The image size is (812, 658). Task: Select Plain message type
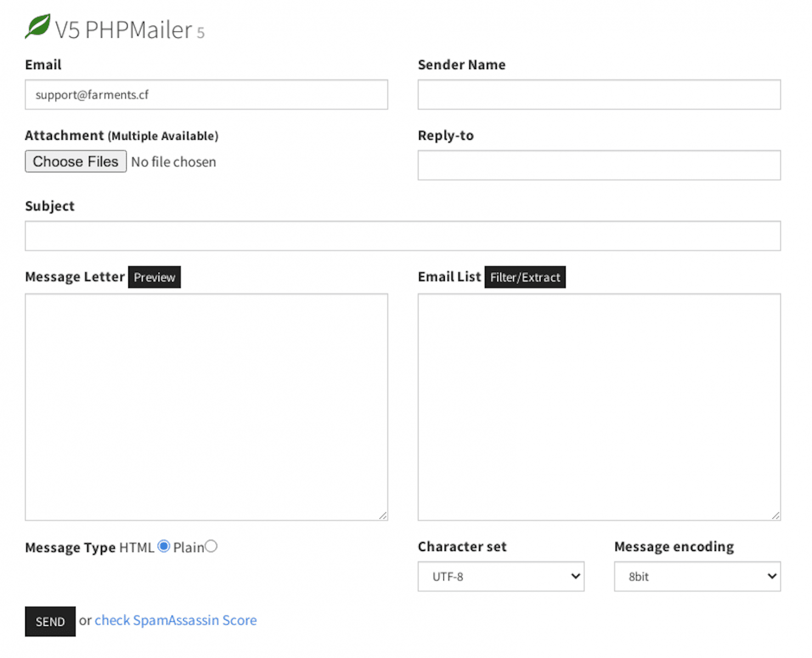pyautogui.click(x=211, y=546)
